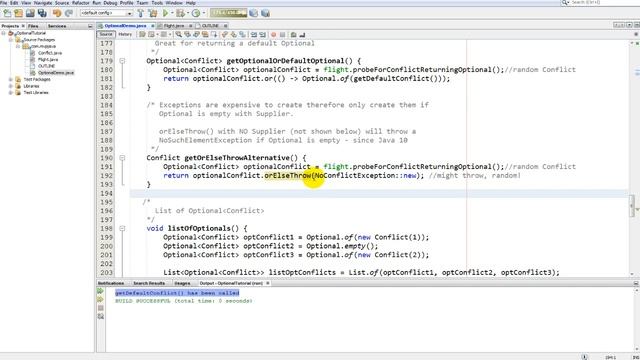Open the Run Project dropdown arrow

pyautogui.click(x=172, y=13)
